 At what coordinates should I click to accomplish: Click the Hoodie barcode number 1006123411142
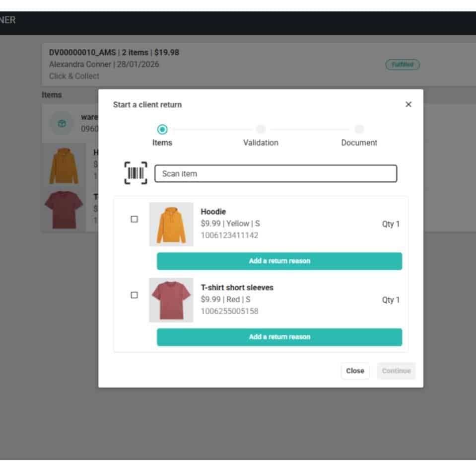(x=229, y=235)
